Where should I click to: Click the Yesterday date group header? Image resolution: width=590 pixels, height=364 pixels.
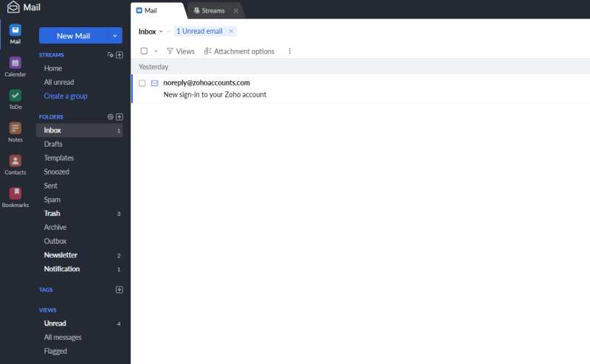tap(153, 67)
